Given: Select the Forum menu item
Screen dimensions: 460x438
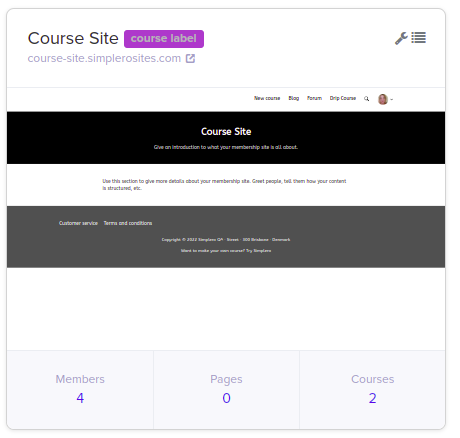Looking at the screenshot, I should pos(314,98).
